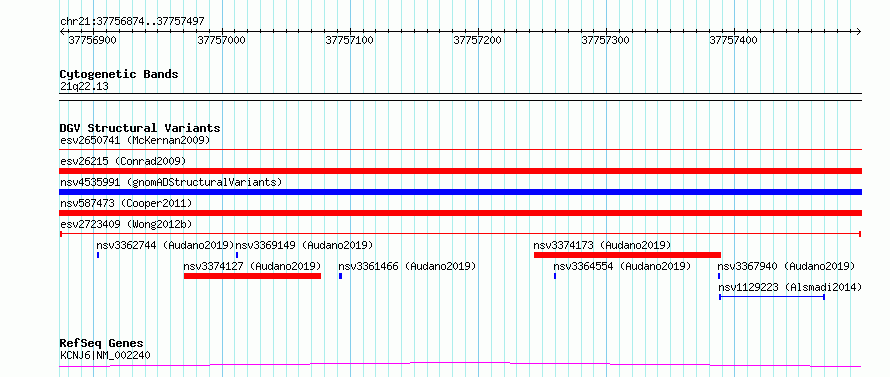
Task: Click the nsv3367940 small blue marker
Action: click(x=719, y=276)
